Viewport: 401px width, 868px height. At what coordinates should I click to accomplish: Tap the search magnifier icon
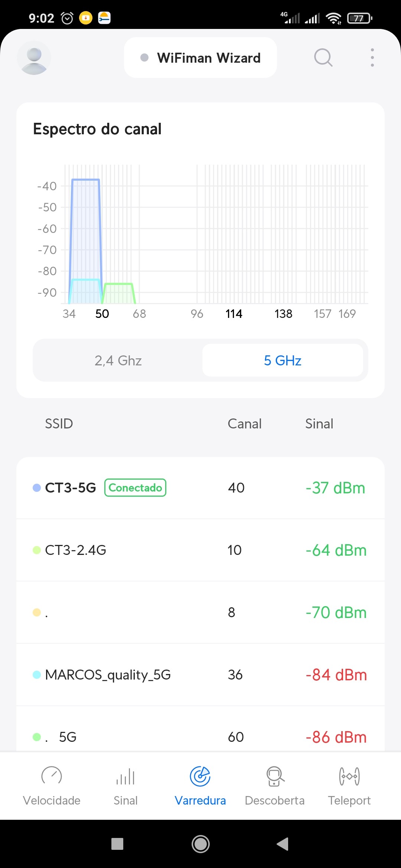pyautogui.click(x=323, y=58)
